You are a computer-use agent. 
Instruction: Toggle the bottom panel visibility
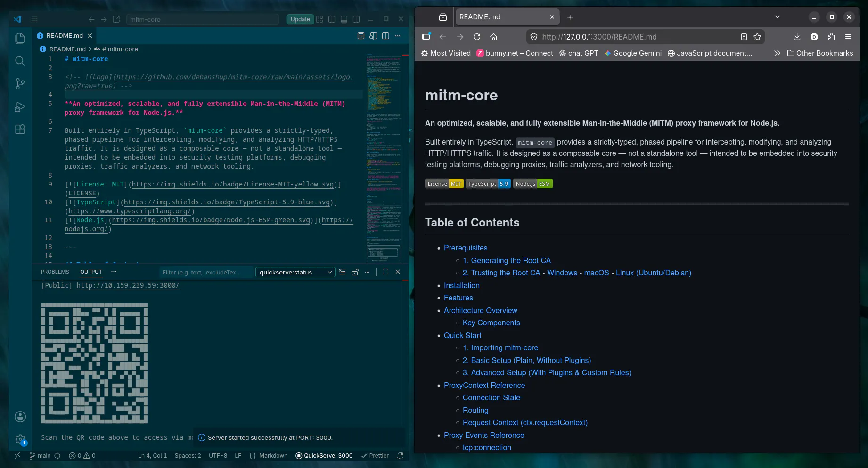344,19
